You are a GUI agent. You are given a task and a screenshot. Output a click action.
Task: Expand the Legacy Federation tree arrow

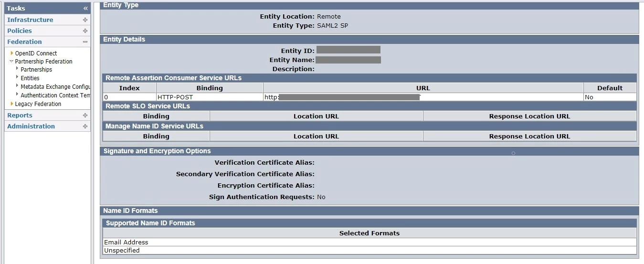(x=12, y=104)
